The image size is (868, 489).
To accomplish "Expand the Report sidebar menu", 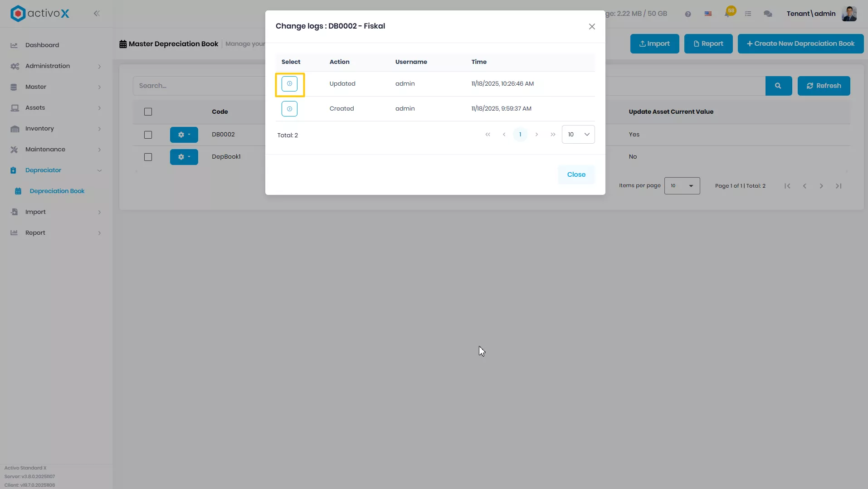I will click(x=56, y=233).
